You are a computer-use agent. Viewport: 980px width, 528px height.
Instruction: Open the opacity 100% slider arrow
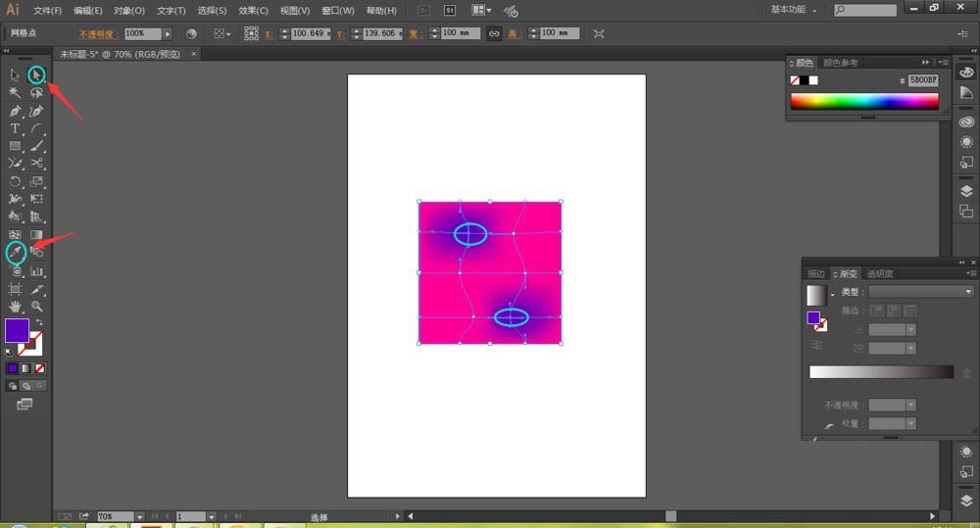tap(168, 33)
